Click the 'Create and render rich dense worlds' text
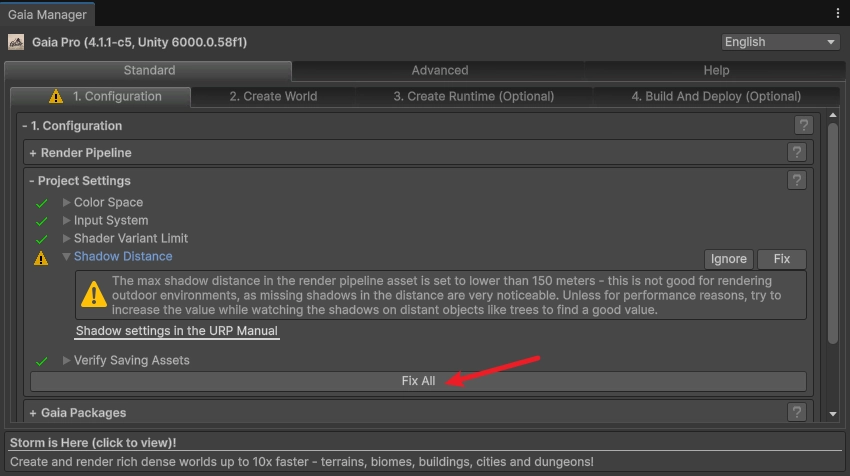The height and width of the screenshot is (476, 850). tap(301, 462)
